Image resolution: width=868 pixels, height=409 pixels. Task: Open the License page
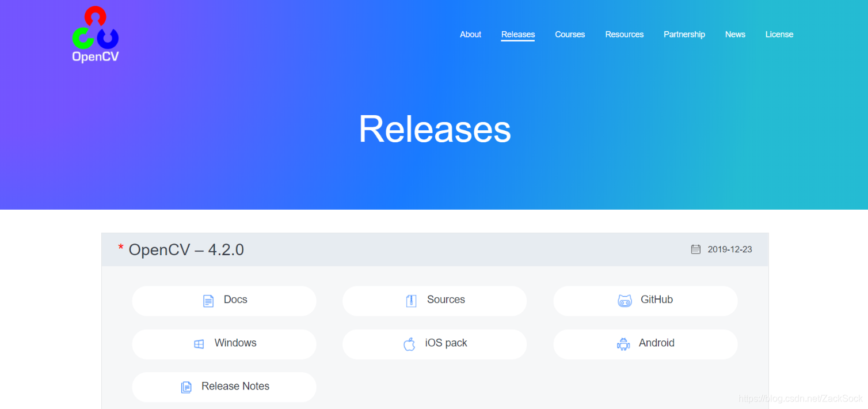(779, 35)
